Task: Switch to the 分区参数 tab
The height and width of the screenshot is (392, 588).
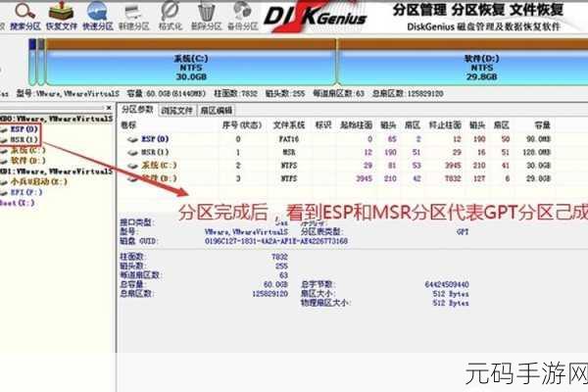Action: coord(137,110)
